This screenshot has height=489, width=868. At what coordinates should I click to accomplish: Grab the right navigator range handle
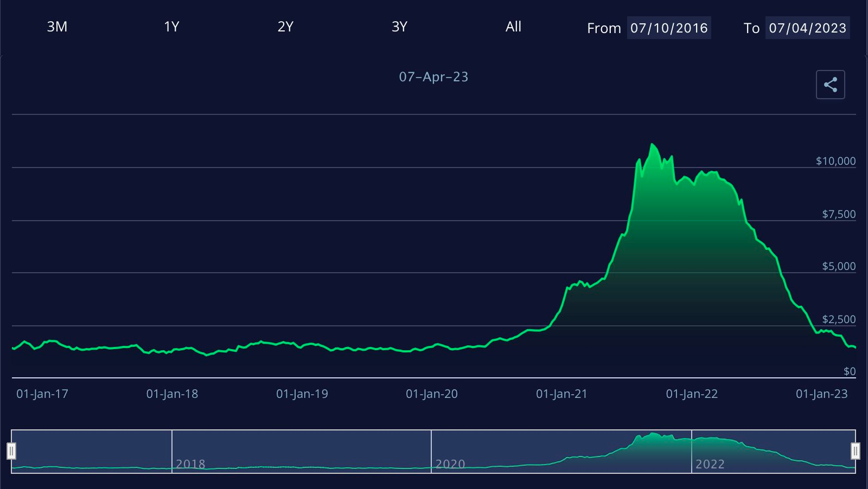[856, 451]
